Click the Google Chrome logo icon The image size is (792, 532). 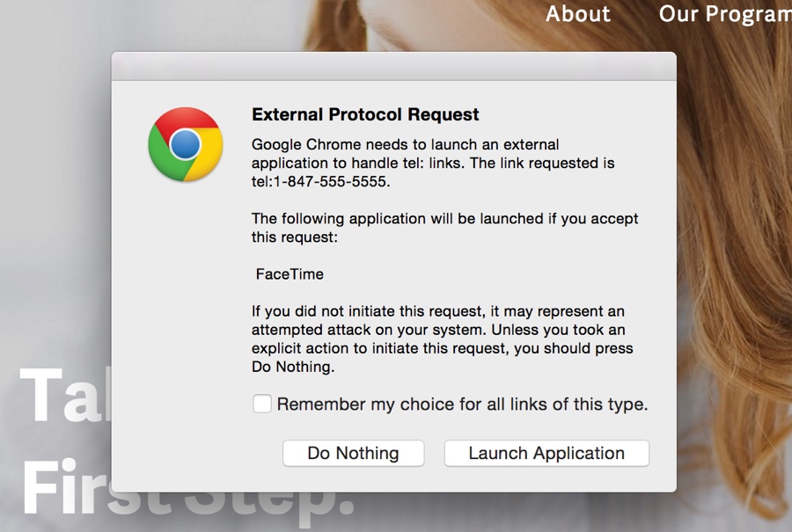(x=185, y=144)
